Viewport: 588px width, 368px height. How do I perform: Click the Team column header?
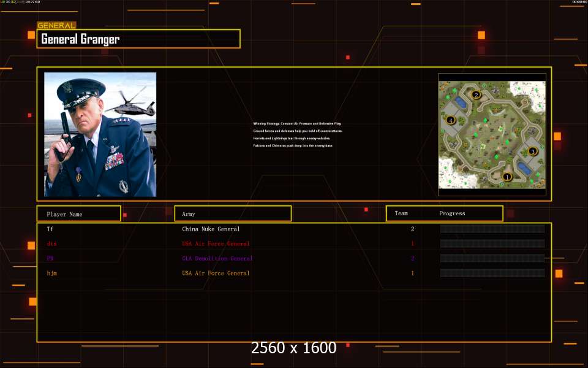(x=401, y=213)
